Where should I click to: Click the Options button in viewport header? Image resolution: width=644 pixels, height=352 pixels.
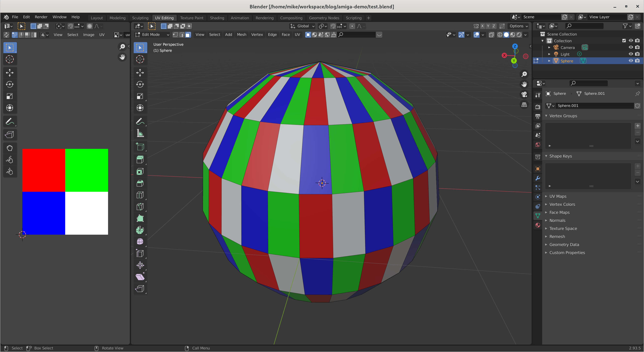(x=519, y=26)
